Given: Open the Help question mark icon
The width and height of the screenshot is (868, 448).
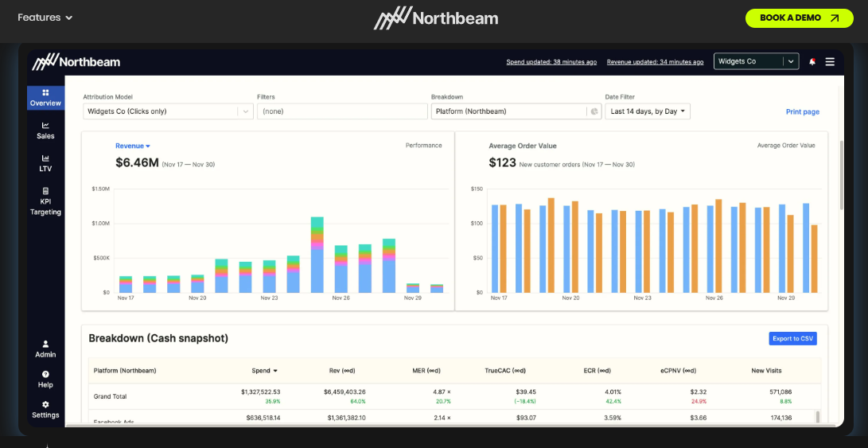Looking at the screenshot, I should click(x=45, y=374).
